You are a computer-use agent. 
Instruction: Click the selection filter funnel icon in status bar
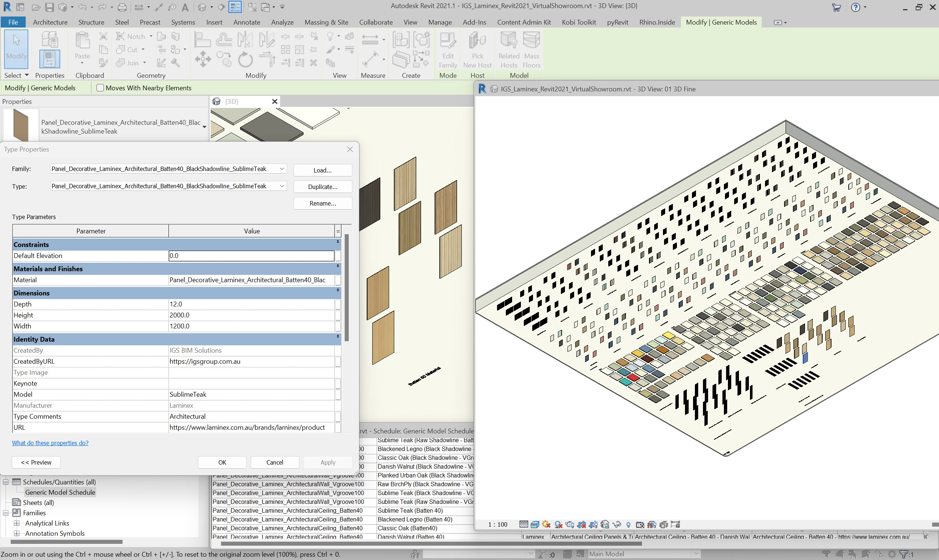click(903, 554)
